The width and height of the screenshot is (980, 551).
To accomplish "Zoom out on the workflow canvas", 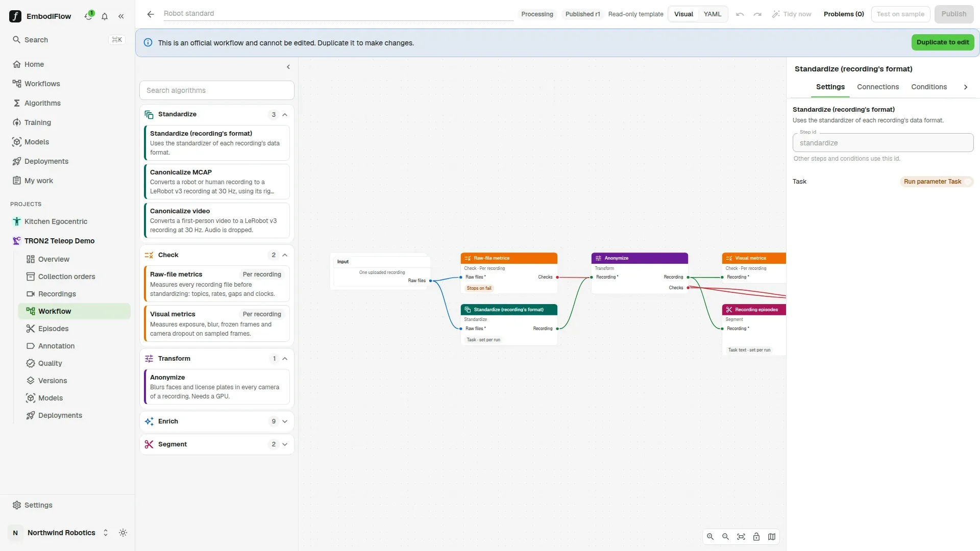I will (725, 537).
